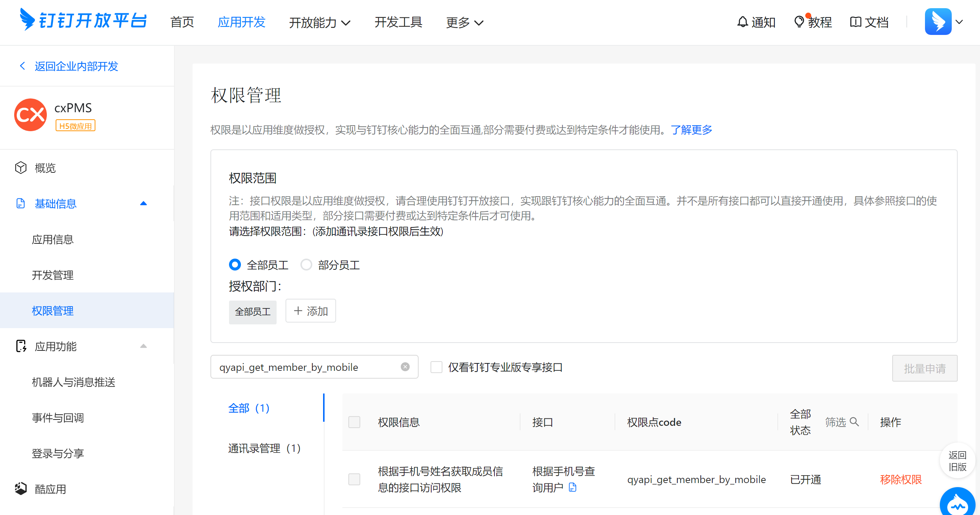Click the 概览 cube icon
The image size is (980, 515).
tap(20, 167)
